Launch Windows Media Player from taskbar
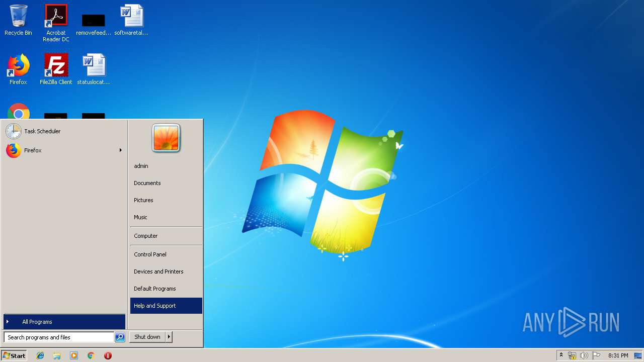Viewport: 644px width, 362px height. tap(74, 355)
